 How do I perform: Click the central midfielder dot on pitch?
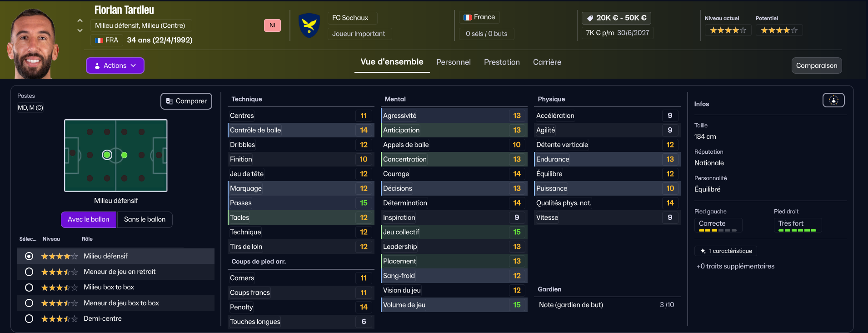[125, 155]
